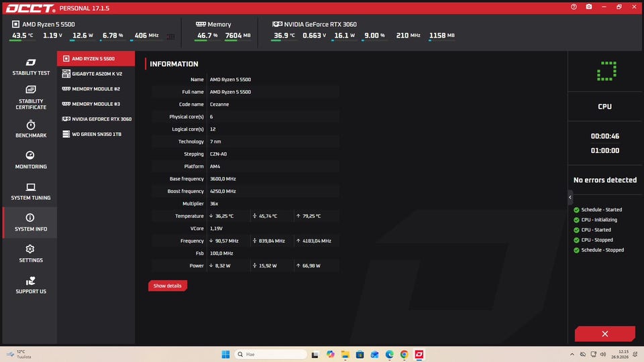Click the Stepping value CZN-A0
This screenshot has width=644, height=362.
219,154
